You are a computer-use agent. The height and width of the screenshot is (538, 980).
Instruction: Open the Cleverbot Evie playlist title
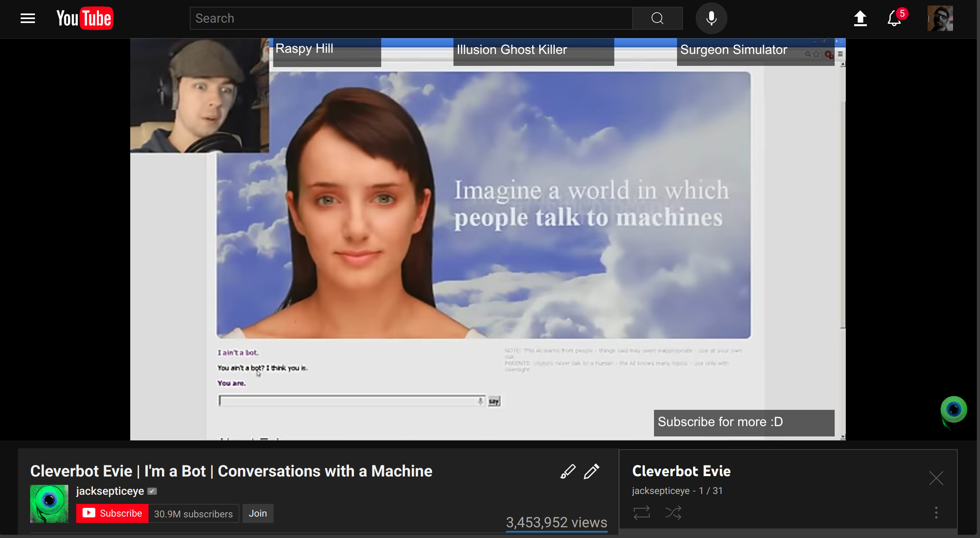pyautogui.click(x=681, y=471)
